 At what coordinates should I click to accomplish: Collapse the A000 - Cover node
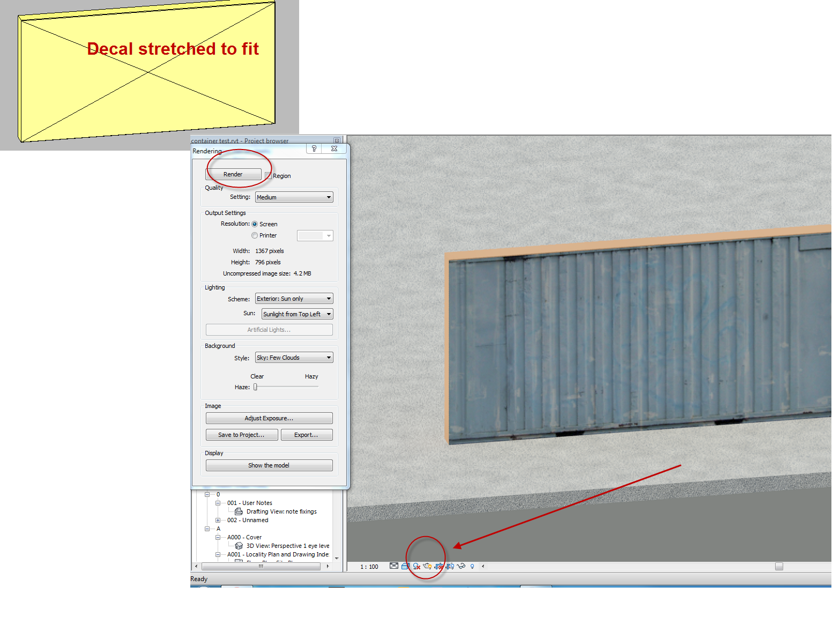[218, 537]
